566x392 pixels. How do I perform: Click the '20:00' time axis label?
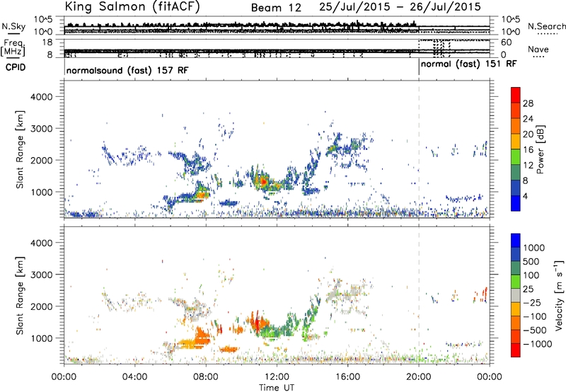(419, 377)
